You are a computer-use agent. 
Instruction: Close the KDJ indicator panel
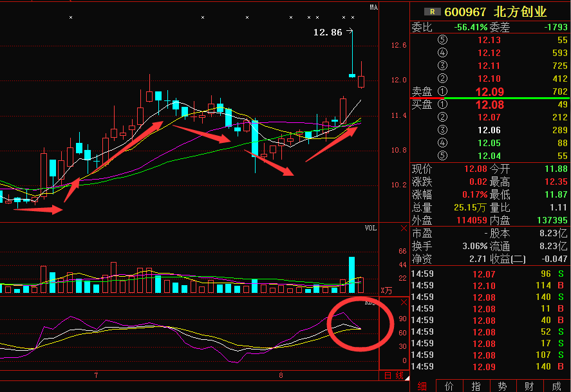404,302
